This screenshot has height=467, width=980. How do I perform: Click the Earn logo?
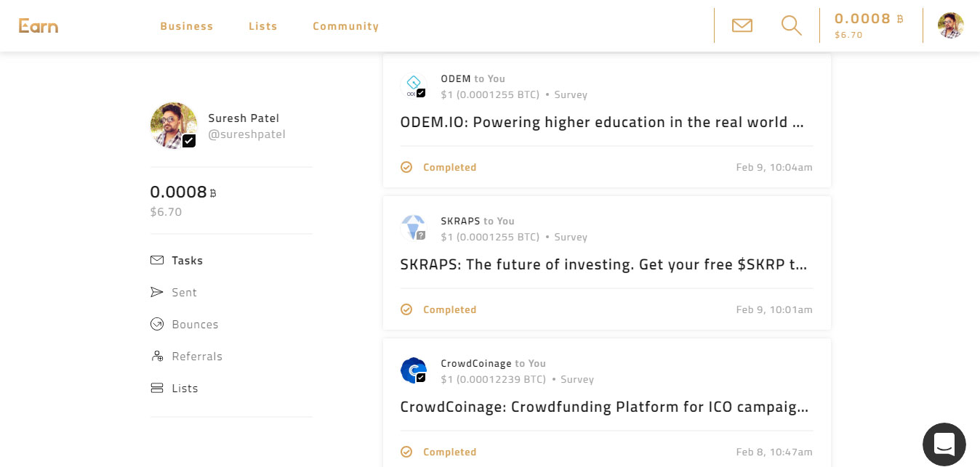pyautogui.click(x=39, y=25)
